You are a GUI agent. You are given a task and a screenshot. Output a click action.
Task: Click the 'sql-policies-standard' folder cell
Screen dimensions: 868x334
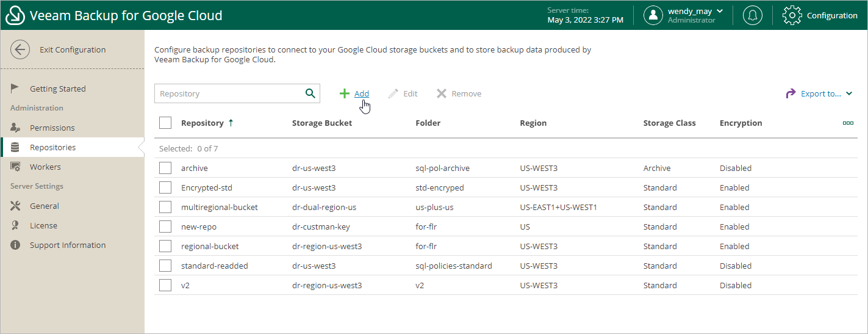tap(454, 266)
